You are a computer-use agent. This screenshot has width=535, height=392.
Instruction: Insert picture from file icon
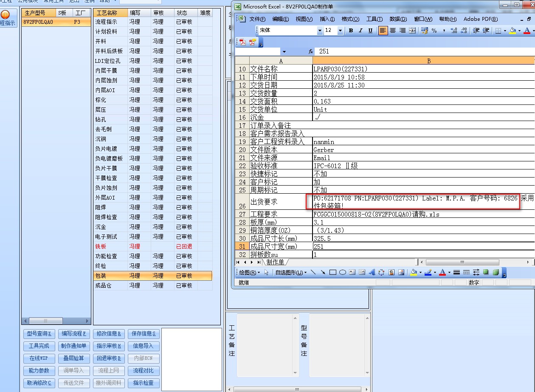(x=401, y=272)
